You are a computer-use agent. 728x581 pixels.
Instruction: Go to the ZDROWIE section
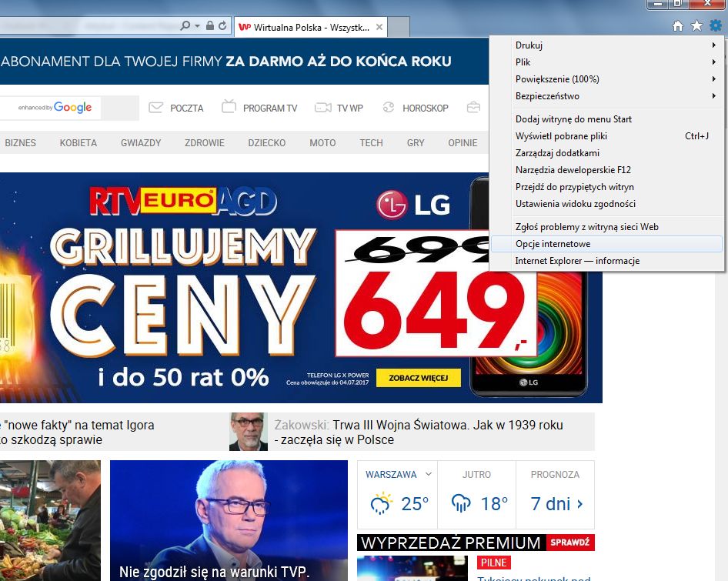click(204, 142)
